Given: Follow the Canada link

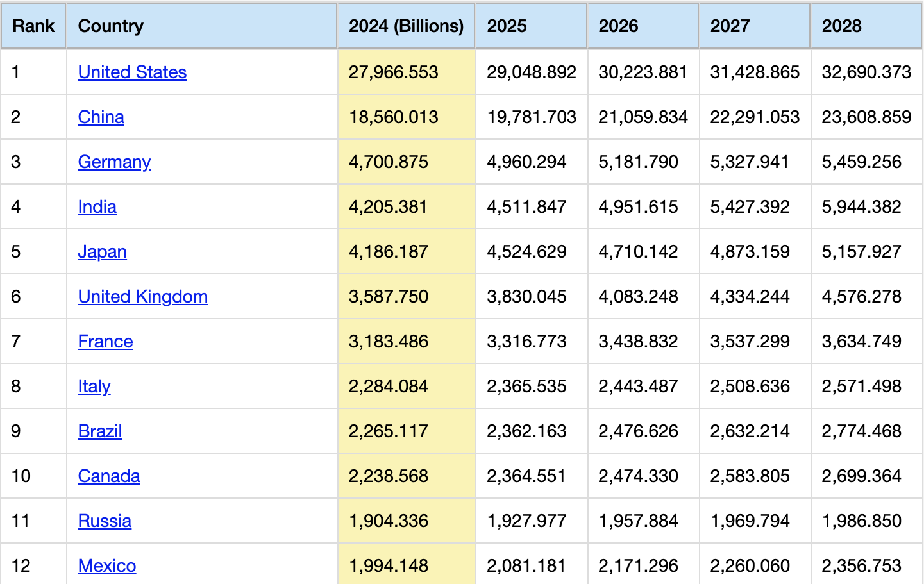Looking at the screenshot, I should click(x=109, y=476).
